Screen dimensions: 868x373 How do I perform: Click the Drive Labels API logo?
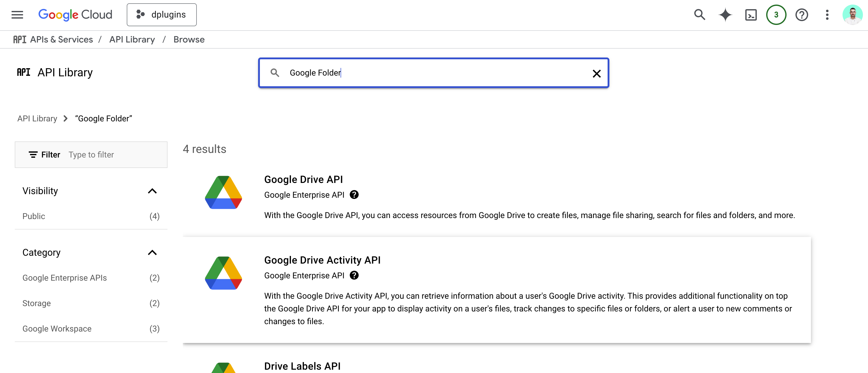[x=223, y=368]
